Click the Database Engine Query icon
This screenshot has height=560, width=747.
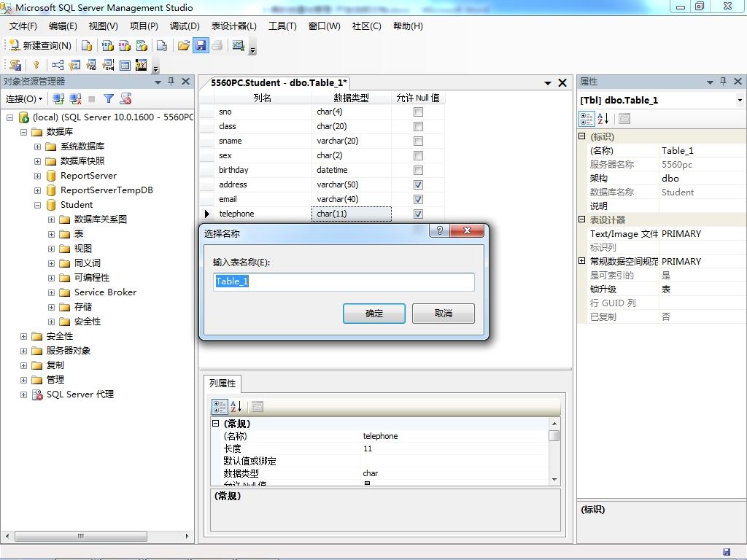point(87,45)
